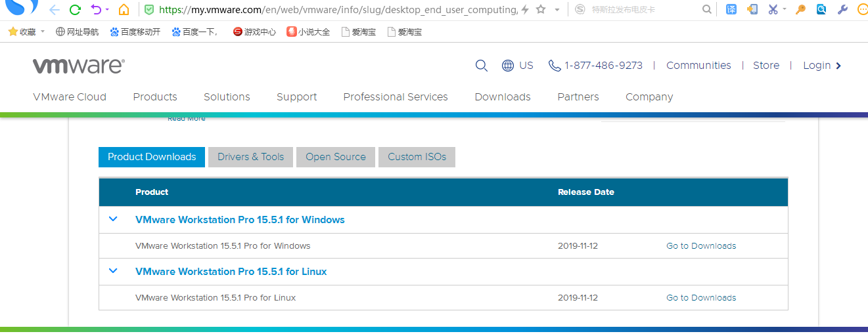868x336 pixels.
Task: Switch to the Drivers & Tools tab
Action: 251,157
